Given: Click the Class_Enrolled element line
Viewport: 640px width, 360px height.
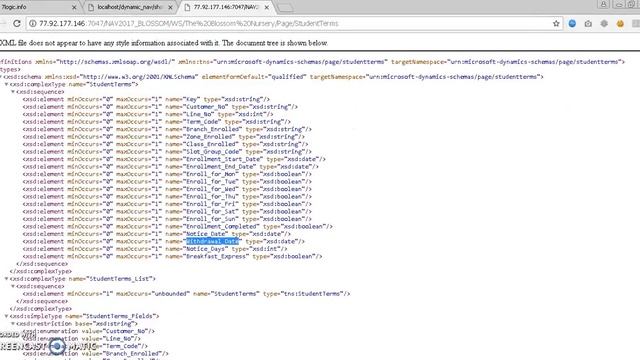Looking at the screenshot, I should tap(165, 144).
